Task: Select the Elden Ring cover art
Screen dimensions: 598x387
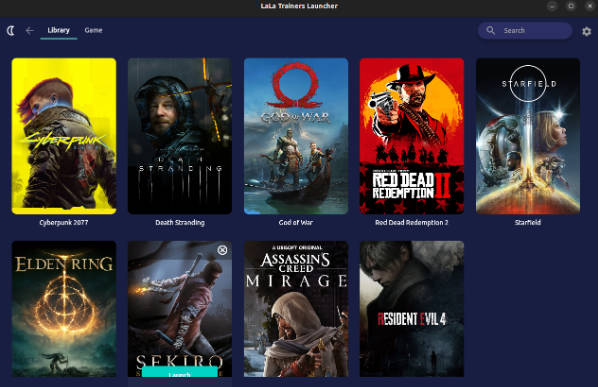Action: (64, 309)
